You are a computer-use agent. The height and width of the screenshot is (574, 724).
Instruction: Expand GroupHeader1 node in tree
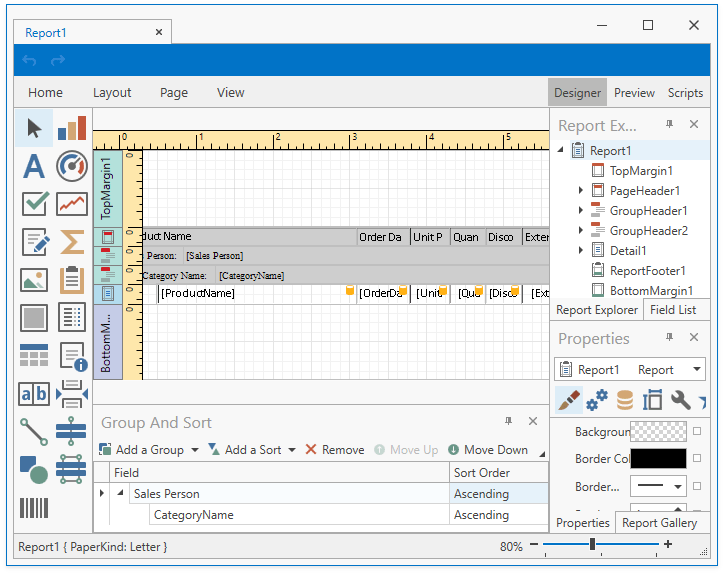[x=581, y=210]
